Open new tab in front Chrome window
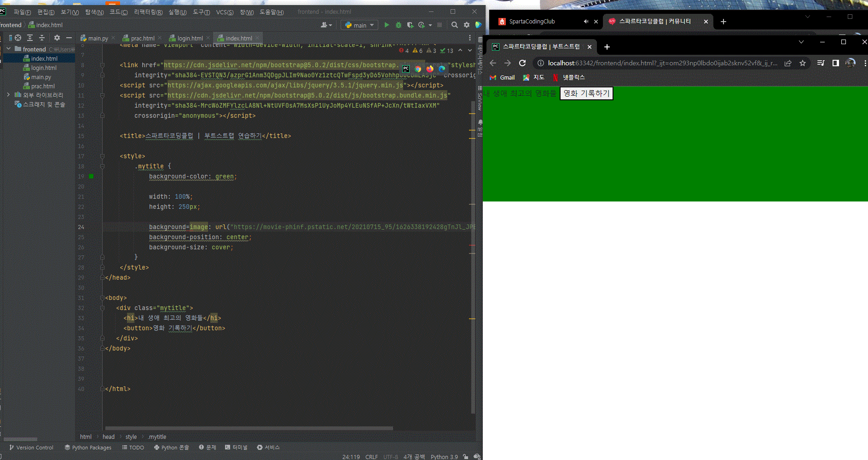Screen dimensions: 868x460 pyautogui.click(x=607, y=47)
